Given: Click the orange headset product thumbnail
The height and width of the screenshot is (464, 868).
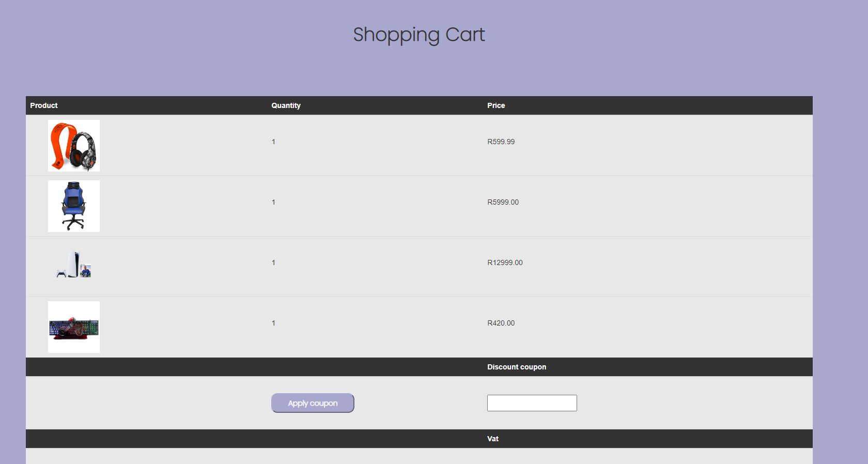Looking at the screenshot, I should click(74, 146).
